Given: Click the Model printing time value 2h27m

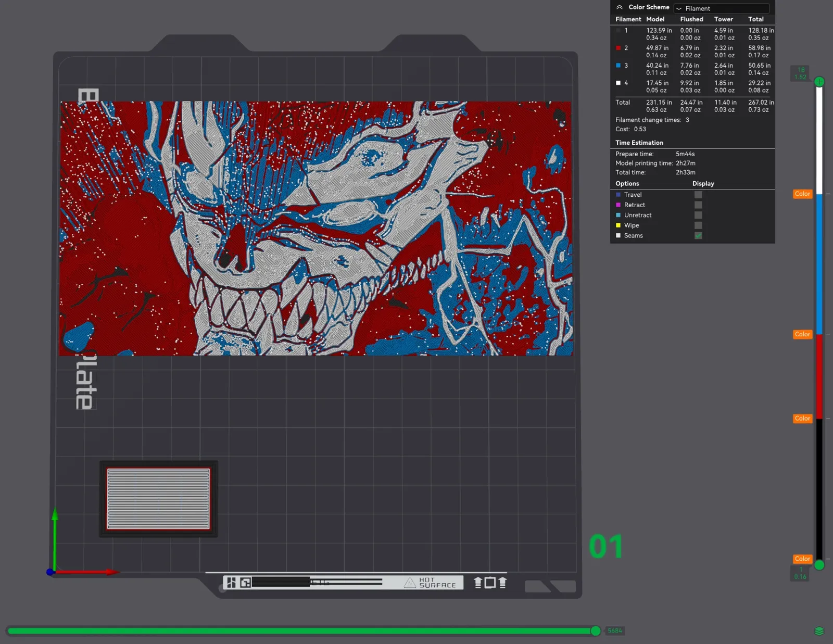Looking at the screenshot, I should [x=685, y=163].
